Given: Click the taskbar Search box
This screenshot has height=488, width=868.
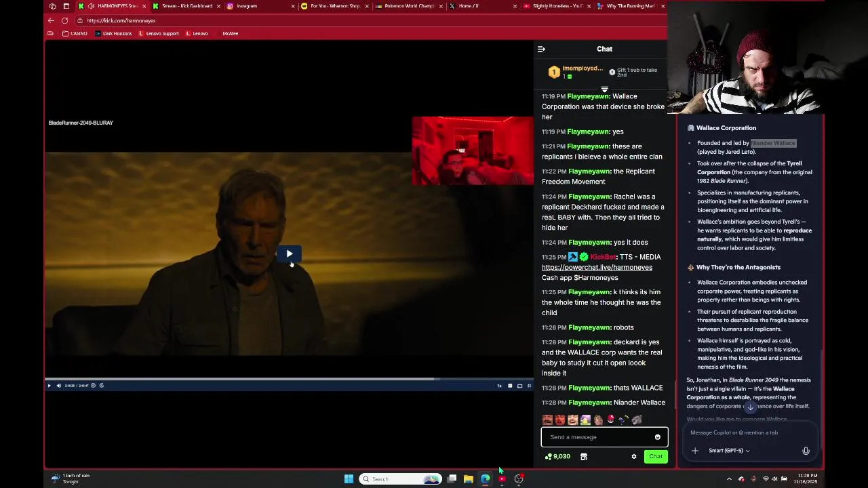Looking at the screenshot, I should pos(400,479).
